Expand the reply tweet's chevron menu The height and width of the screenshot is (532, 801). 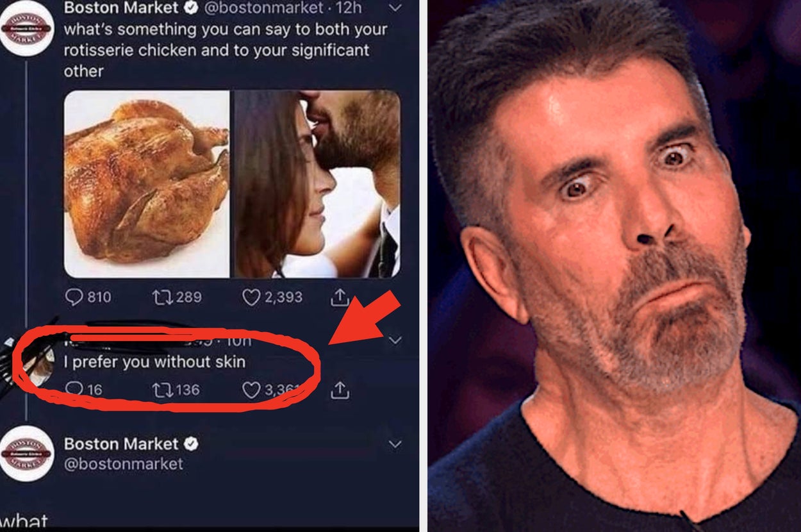pos(395,340)
